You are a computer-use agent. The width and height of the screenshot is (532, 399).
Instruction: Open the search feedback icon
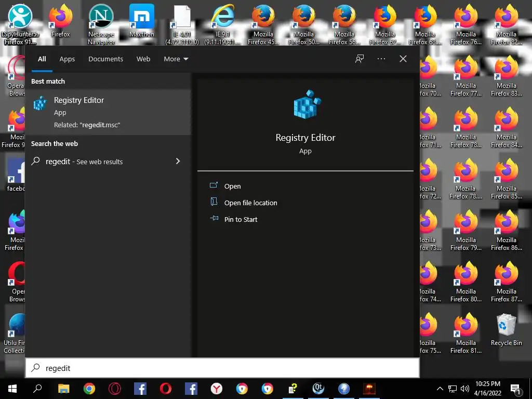360,59
